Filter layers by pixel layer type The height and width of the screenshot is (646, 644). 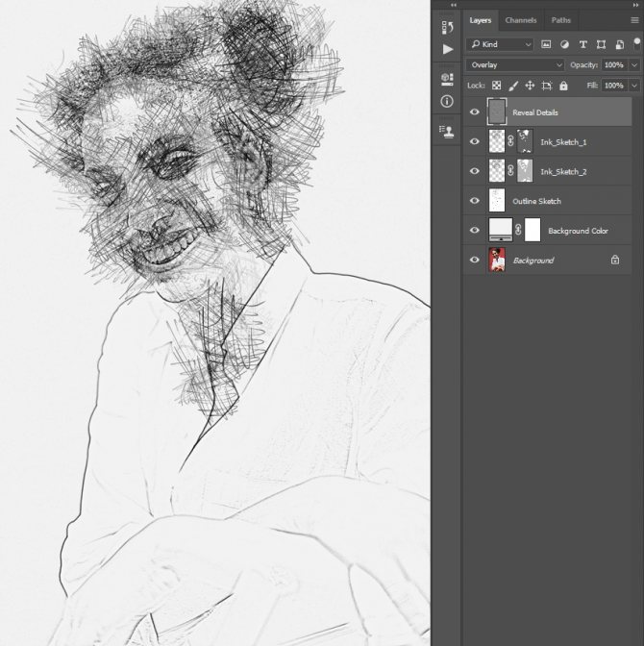pos(546,44)
